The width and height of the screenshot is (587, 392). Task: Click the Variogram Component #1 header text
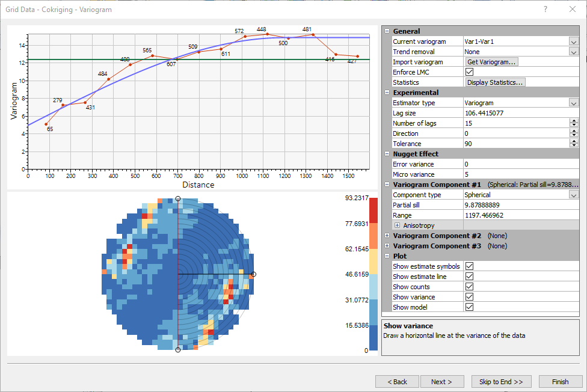click(437, 185)
